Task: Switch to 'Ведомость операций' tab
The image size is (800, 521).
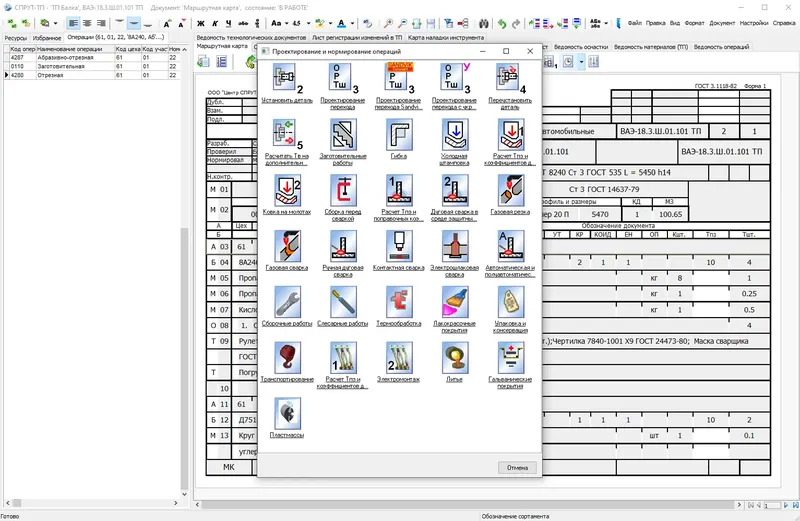Action: point(721,47)
